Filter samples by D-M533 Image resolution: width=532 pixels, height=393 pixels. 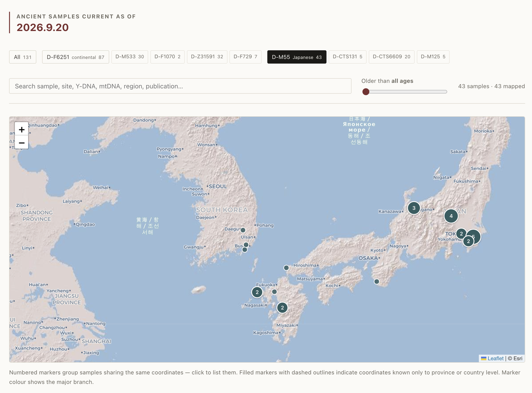point(130,57)
